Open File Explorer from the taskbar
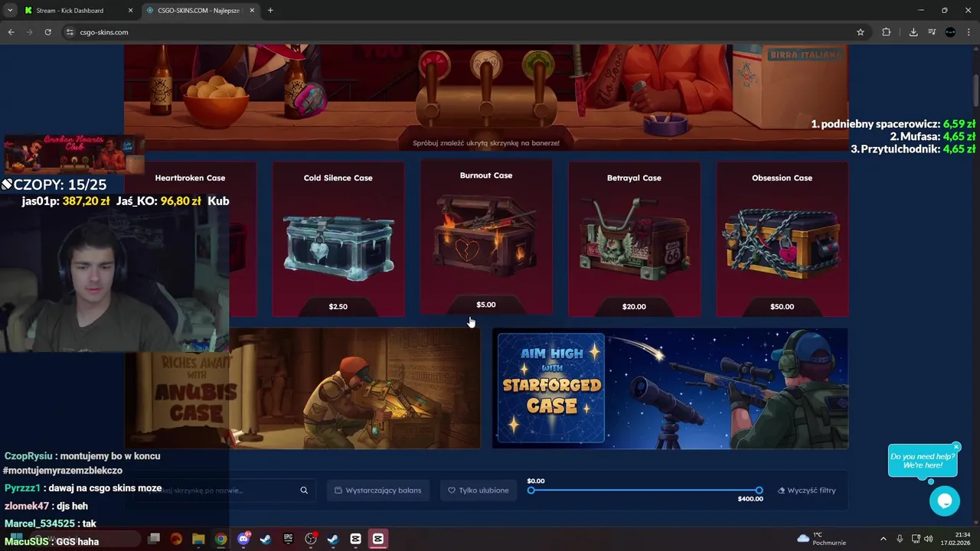Screen dimensions: 980x551 point(198,539)
